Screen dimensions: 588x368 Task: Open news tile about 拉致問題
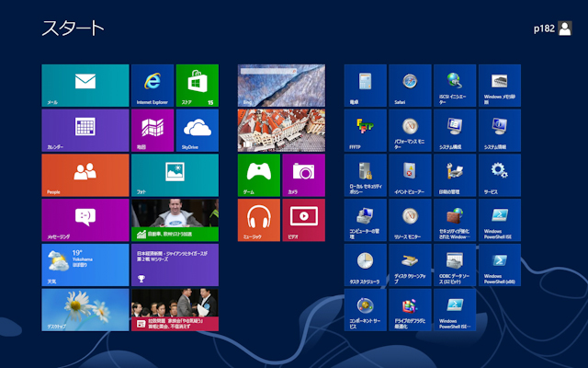tap(175, 310)
